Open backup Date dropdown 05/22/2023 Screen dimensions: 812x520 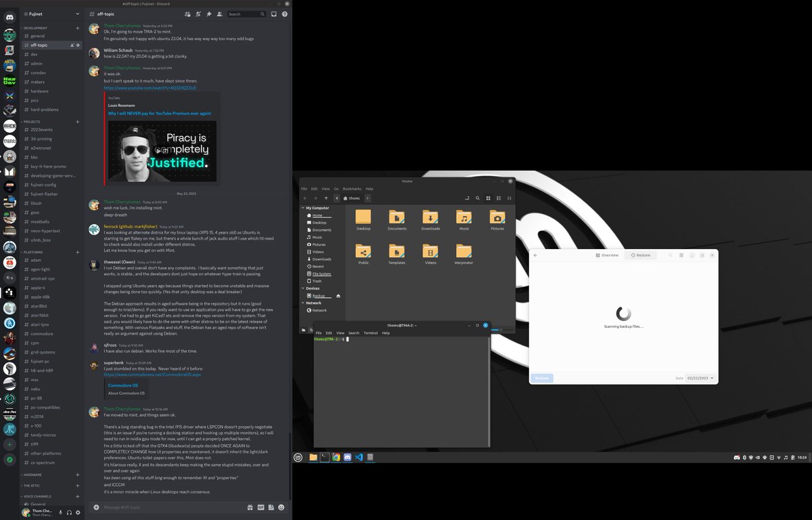(x=700, y=378)
